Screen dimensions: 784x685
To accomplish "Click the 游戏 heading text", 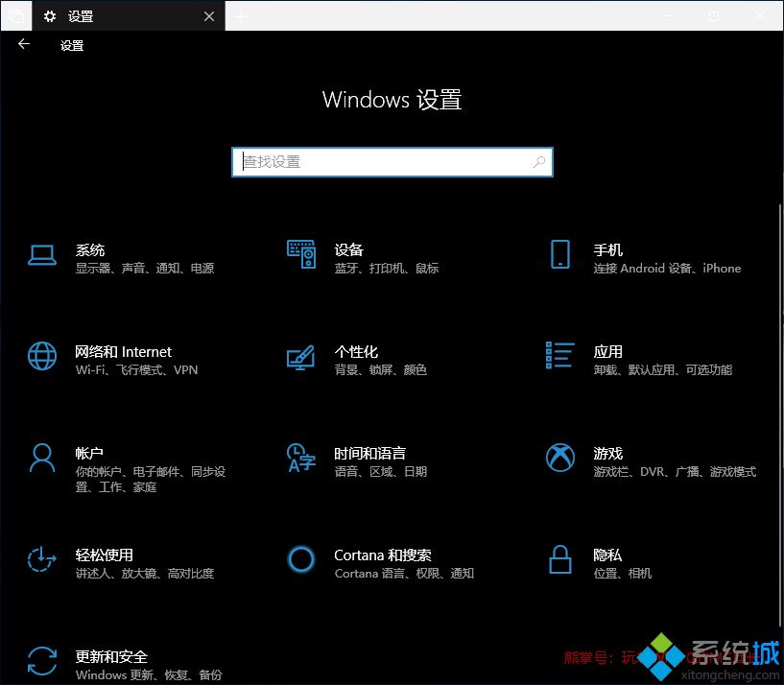I will (x=608, y=454).
